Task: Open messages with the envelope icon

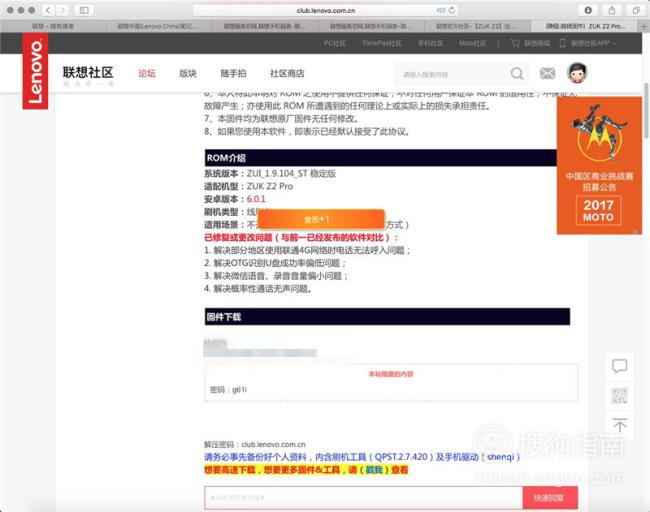Action: [x=547, y=74]
